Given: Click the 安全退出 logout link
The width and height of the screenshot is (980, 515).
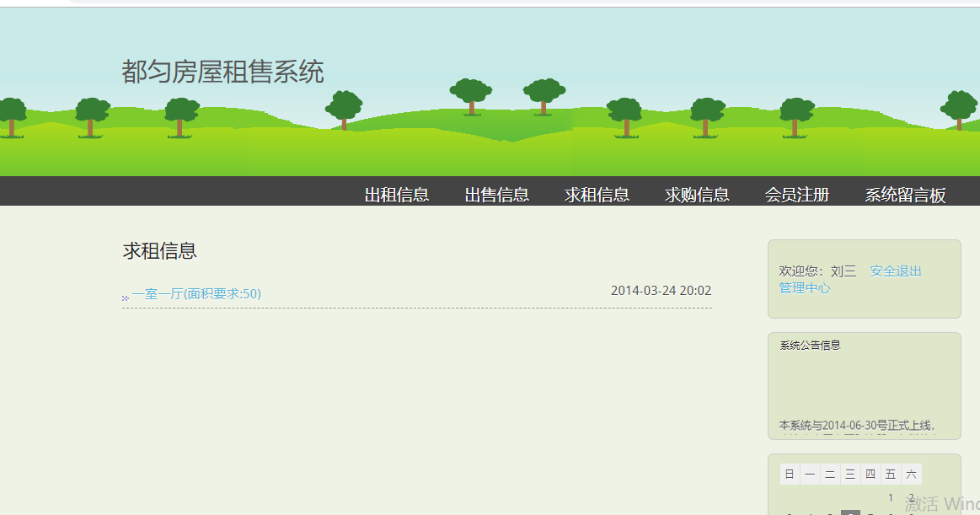Looking at the screenshot, I should click(x=896, y=271).
